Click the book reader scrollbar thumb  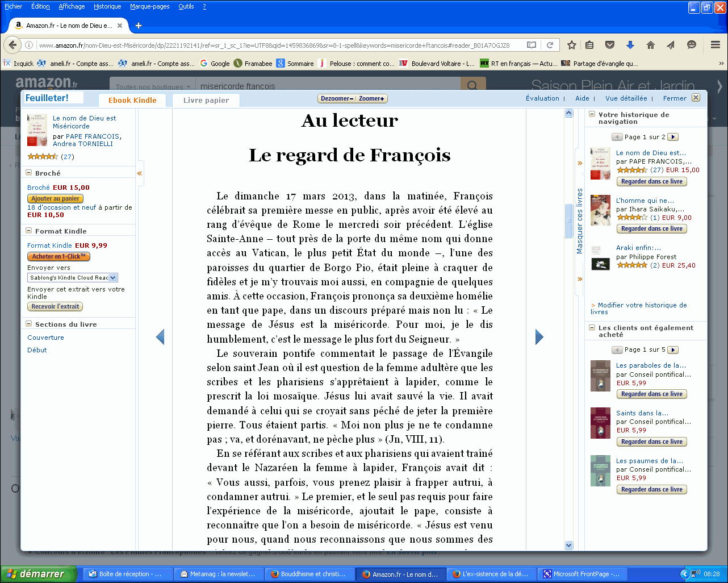568,220
